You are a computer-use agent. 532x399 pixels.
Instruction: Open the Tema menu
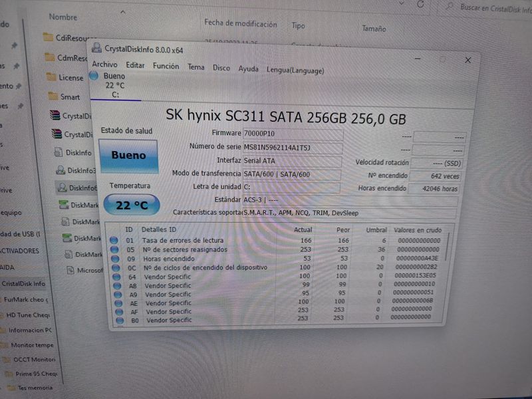(x=196, y=67)
